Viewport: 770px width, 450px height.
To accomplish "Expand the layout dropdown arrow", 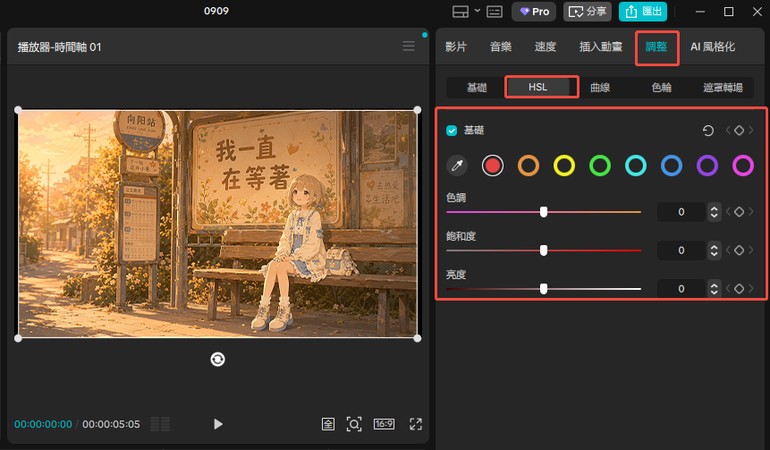I will [477, 10].
